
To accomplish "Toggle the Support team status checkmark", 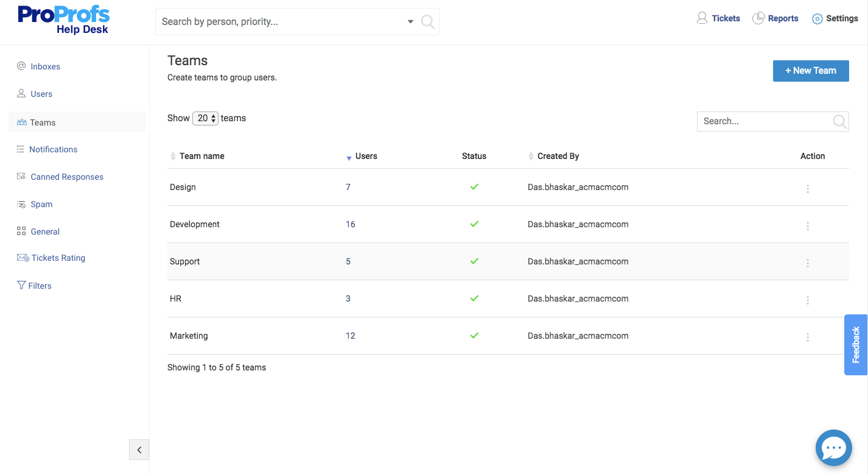I will click(474, 261).
